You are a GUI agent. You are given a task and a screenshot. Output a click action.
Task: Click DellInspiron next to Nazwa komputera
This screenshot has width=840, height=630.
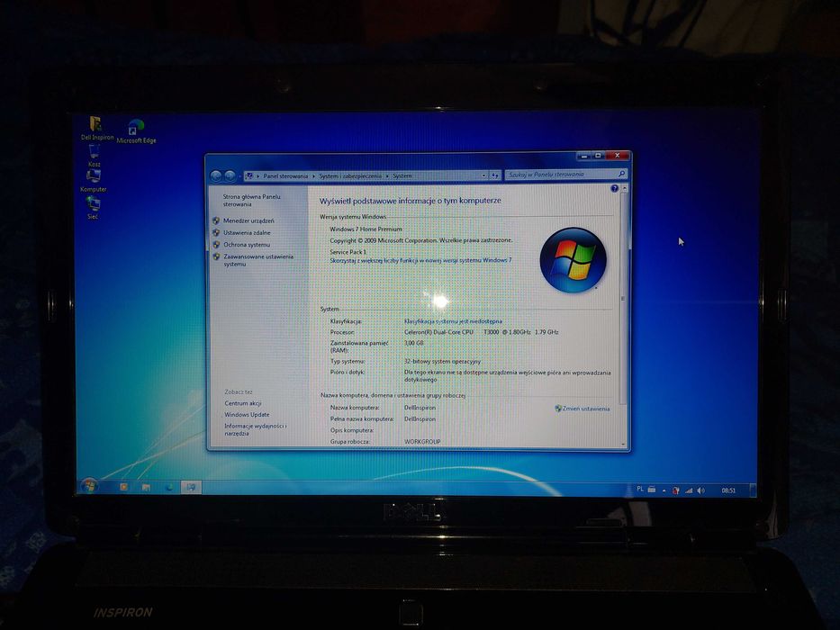(x=420, y=408)
